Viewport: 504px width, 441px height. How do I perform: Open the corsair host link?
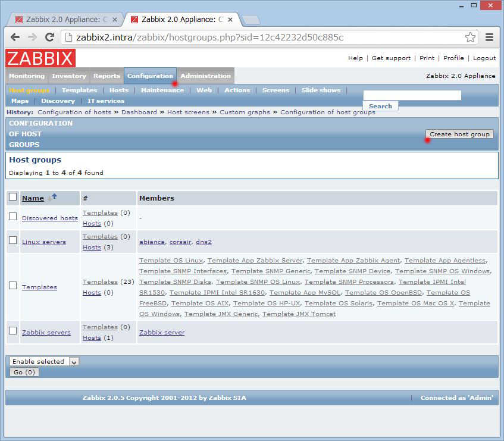pyautogui.click(x=180, y=242)
